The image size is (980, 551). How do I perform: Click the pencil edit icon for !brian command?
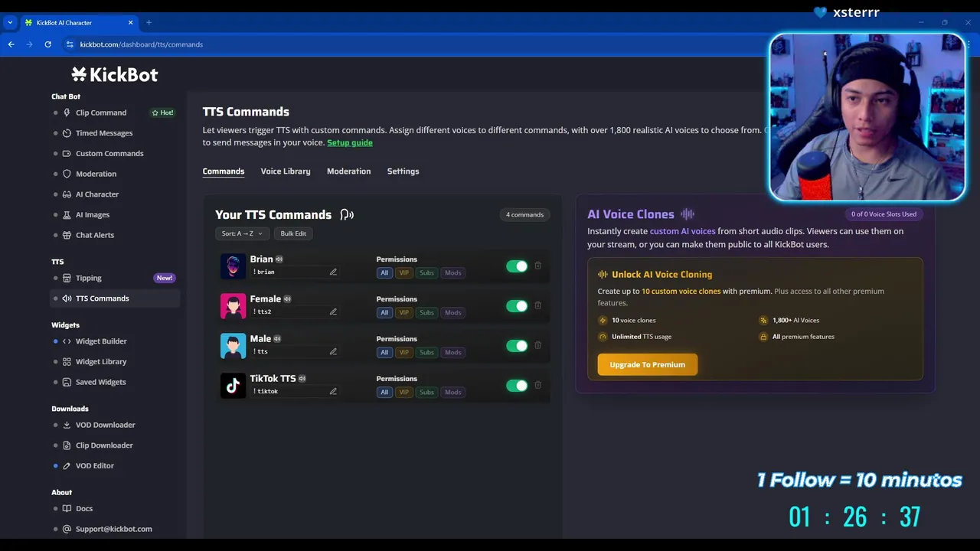pyautogui.click(x=333, y=272)
